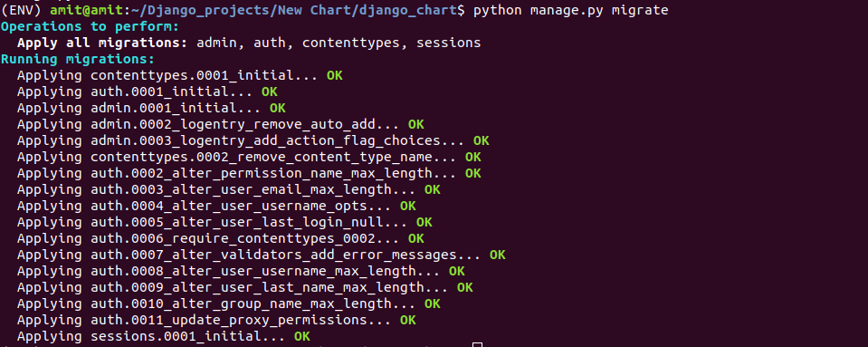Viewport: 868px width, 347px height.
Task: Click the 'python manage.py migrate' command text
Action: (571, 10)
